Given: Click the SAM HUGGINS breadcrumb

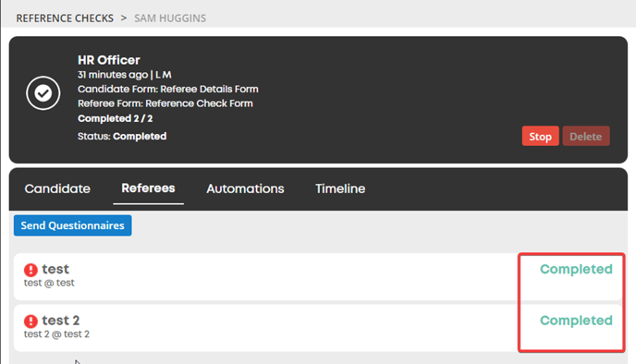Looking at the screenshot, I should [x=170, y=18].
